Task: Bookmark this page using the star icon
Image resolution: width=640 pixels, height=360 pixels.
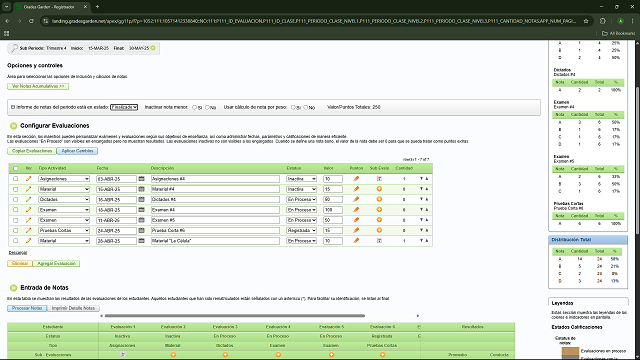Action: point(586,21)
